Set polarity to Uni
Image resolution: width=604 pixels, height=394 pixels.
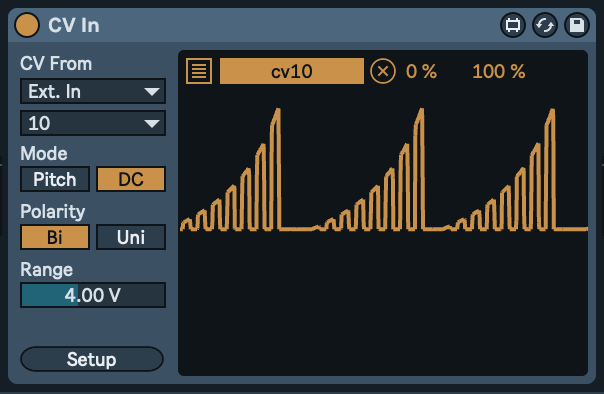[131, 237]
